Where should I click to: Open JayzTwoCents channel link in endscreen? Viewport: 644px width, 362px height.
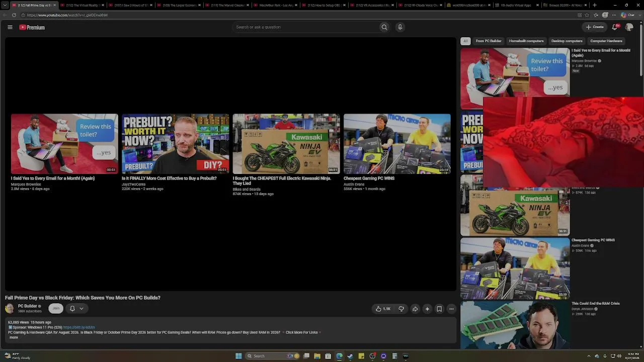(x=133, y=185)
